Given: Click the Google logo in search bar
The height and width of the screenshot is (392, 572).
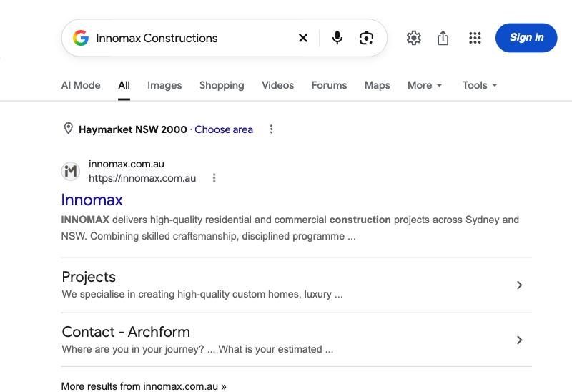Looking at the screenshot, I should click(x=81, y=38).
